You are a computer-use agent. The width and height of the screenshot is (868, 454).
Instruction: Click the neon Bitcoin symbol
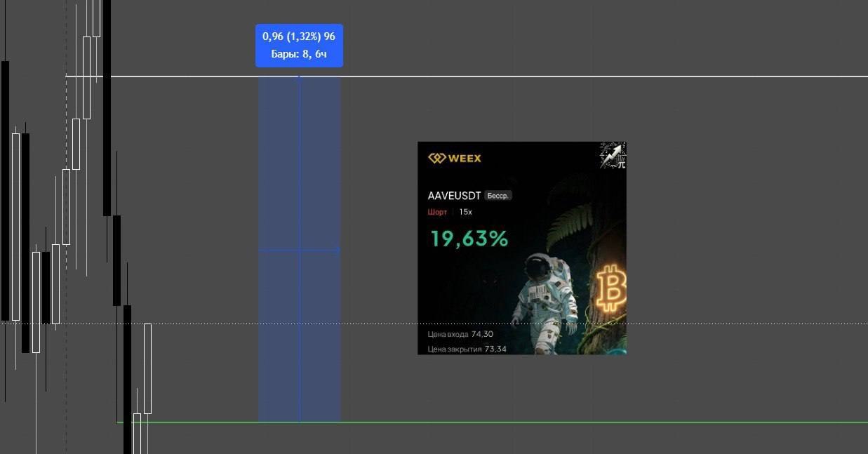[x=612, y=288]
